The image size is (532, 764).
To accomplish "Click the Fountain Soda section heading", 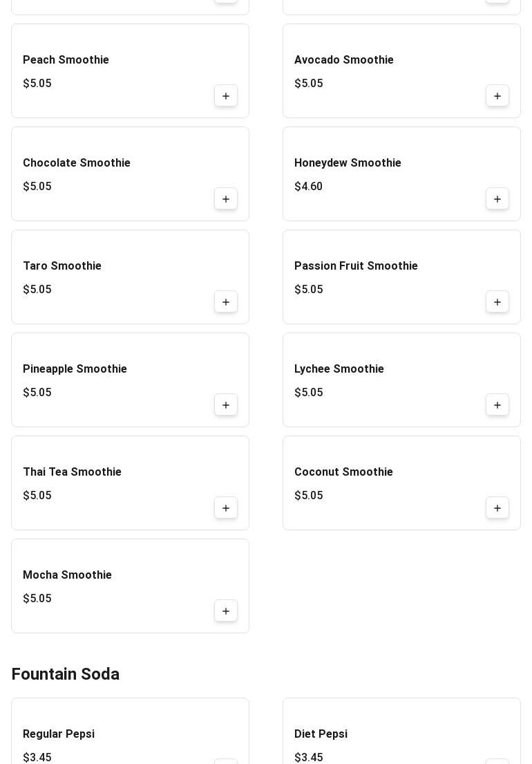I will 65,674.
